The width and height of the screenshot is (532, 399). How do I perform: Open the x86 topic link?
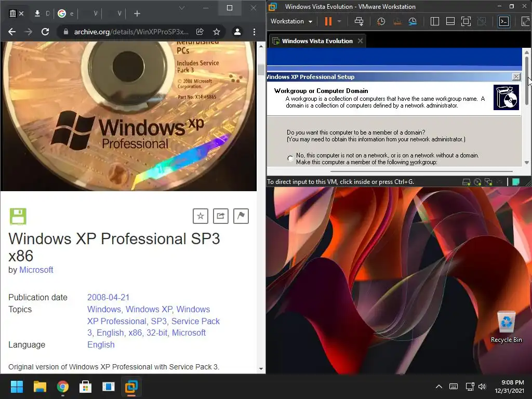(135, 333)
